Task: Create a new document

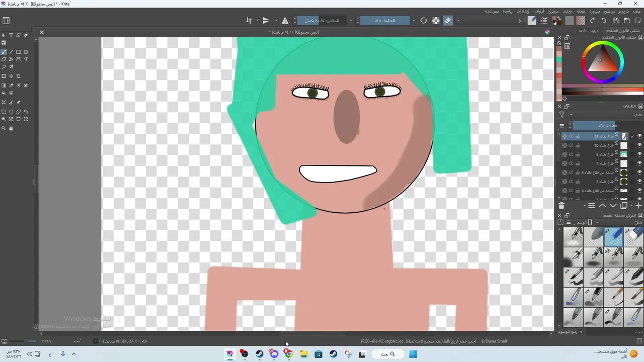Action: tap(638, 21)
